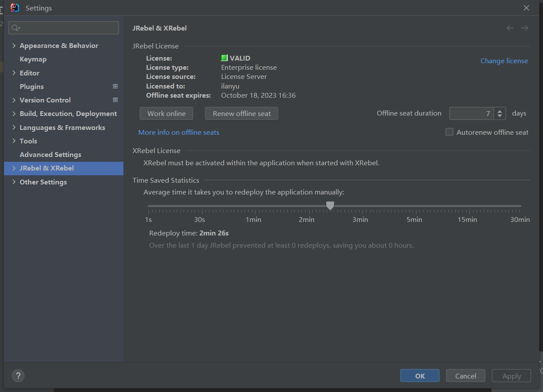Viewport: 543px width, 392px height.
Task: Open Advanced Settings page
Action: [x=50, y=154]
